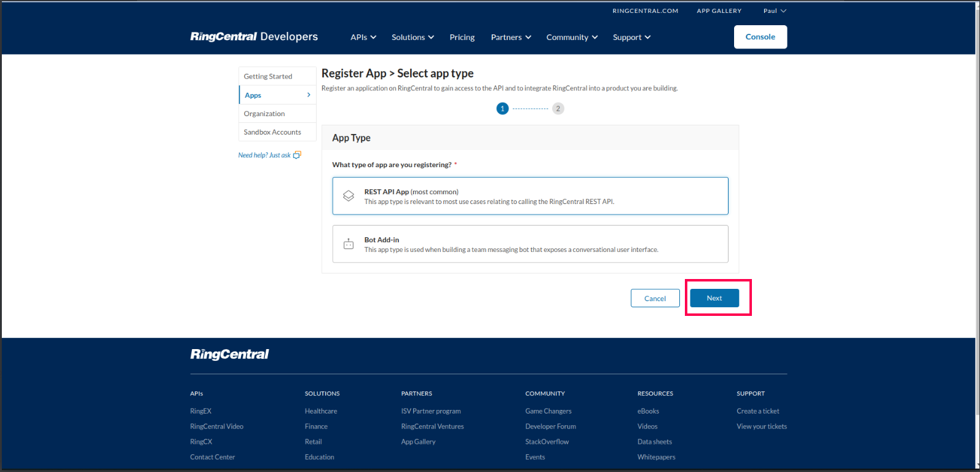Image resolution: width=980 pixels, height=472 pixels.
Task: Open the Pricing page
Action: 462,37
